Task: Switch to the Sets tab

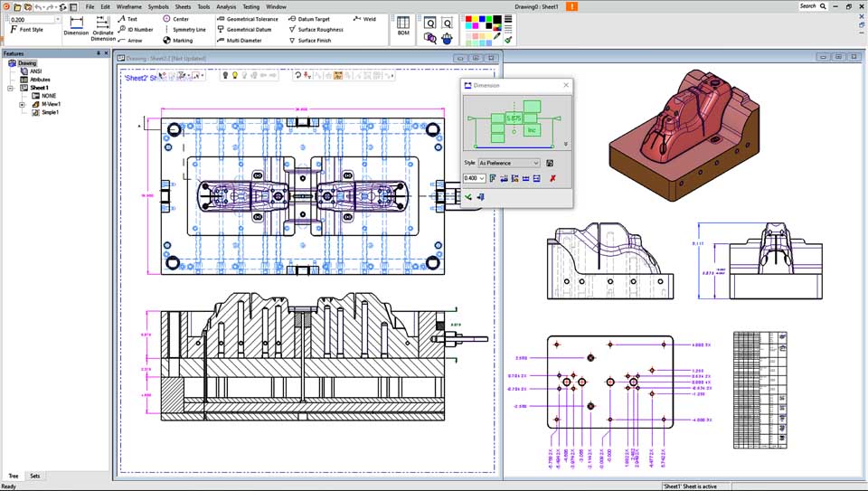Action: (35, 476)
